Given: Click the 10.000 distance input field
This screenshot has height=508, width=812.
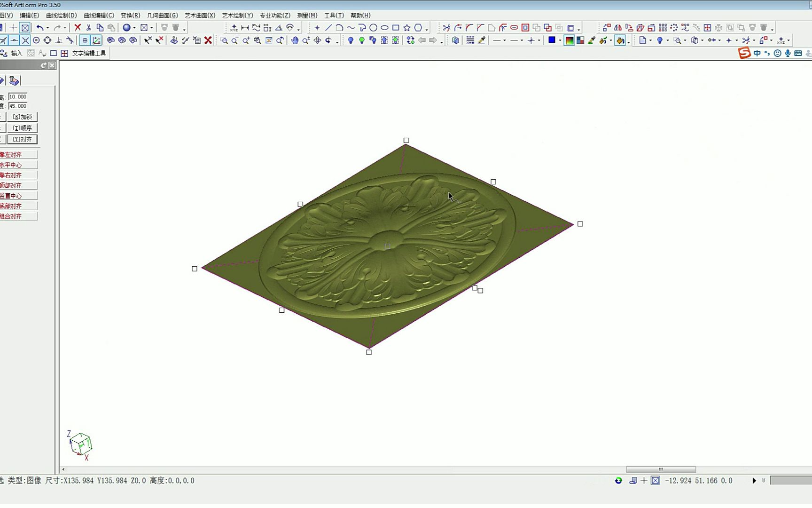Looking at the screenshot, I should click(18, 96).
